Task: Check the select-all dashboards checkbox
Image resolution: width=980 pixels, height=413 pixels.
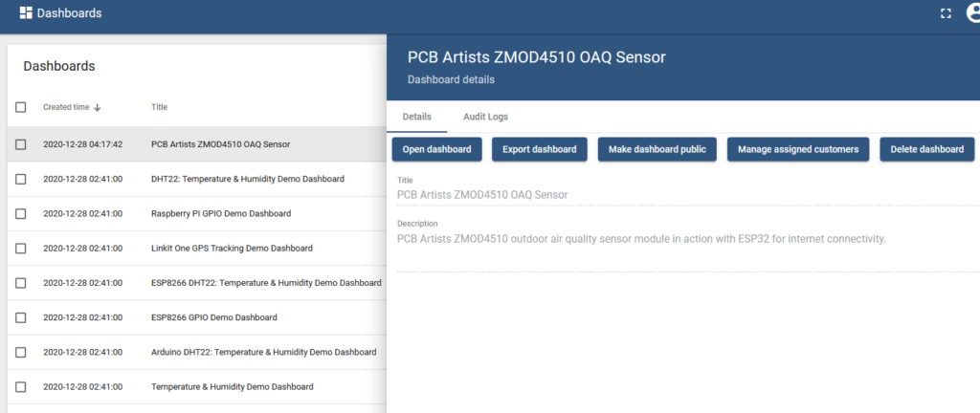Action: tap(21, 107)
